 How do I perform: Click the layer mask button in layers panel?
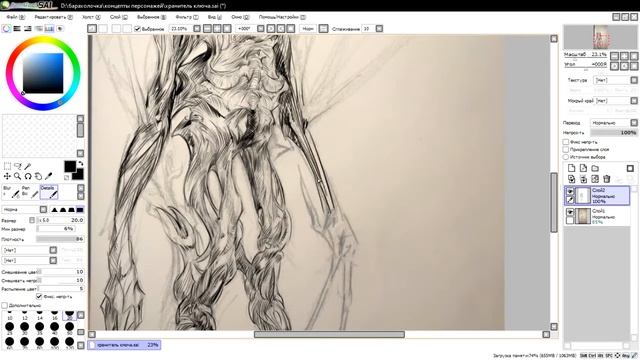click(x=630, y=168)
